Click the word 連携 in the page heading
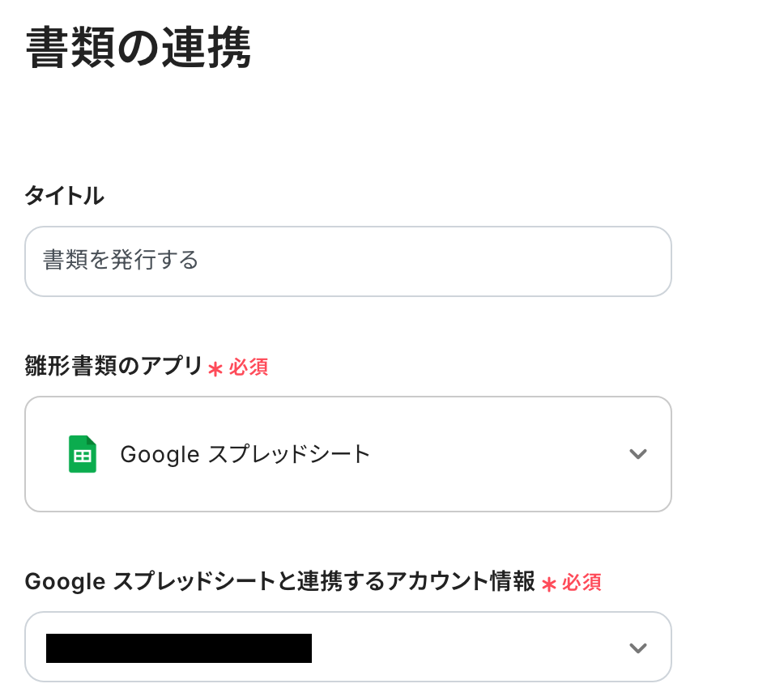 [195, 50]
